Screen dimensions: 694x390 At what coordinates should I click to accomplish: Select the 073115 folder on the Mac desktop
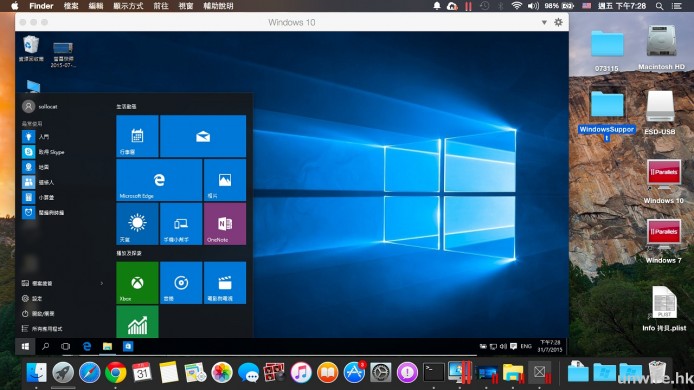[x=607, y=49]
